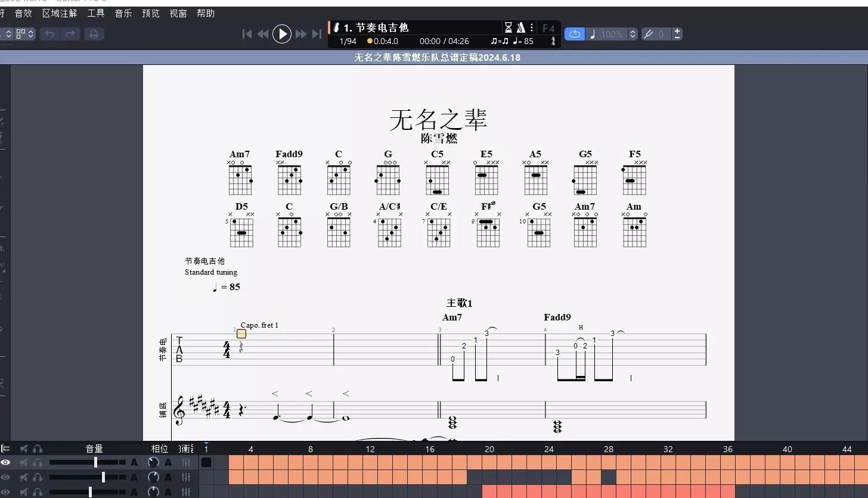This screenshot has height=498, width=868.
Task: Click the second track volume slider handle
Action: [x=103, y=477]
